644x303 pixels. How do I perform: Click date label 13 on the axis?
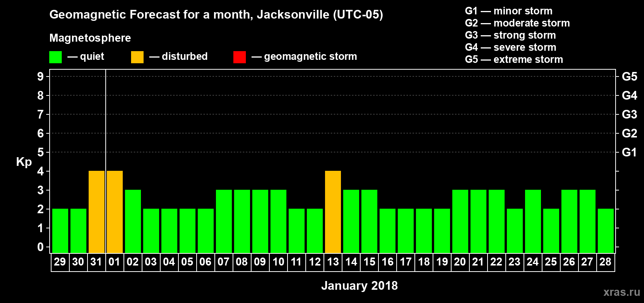[x=333, y=262]
